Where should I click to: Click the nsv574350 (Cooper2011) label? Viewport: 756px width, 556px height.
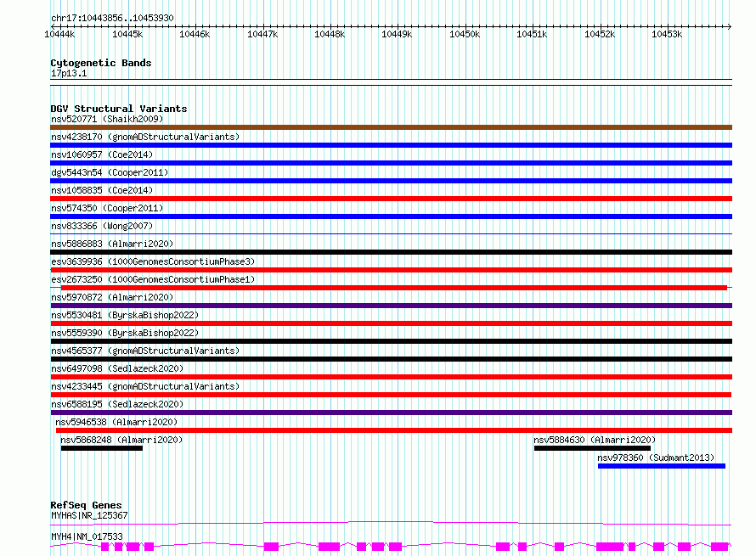(x=107, y=208)
